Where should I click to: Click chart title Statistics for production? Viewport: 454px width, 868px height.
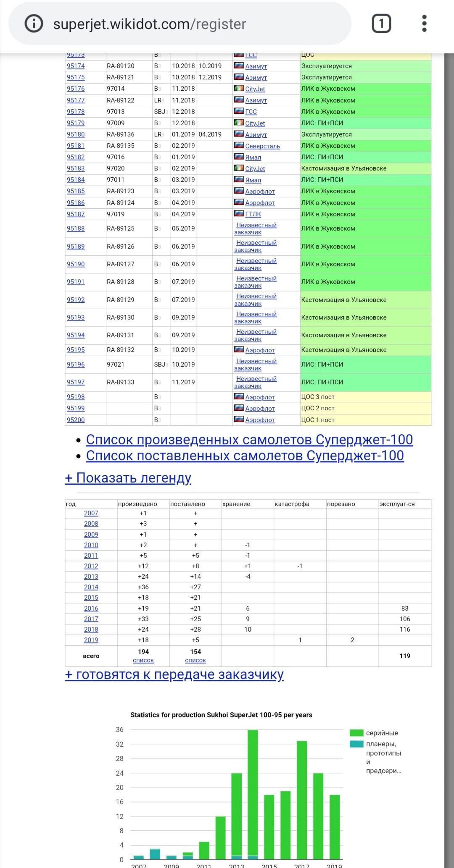(221, 715)
